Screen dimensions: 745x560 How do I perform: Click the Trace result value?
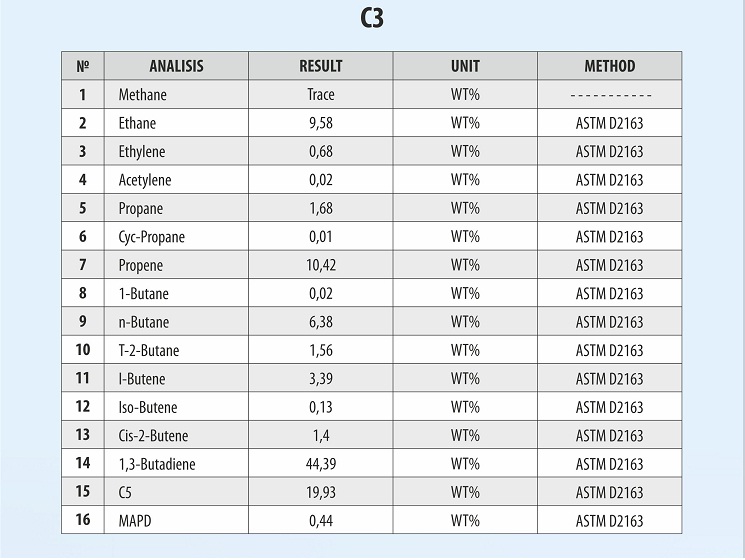pyautogui.click(x=321, y=95)
